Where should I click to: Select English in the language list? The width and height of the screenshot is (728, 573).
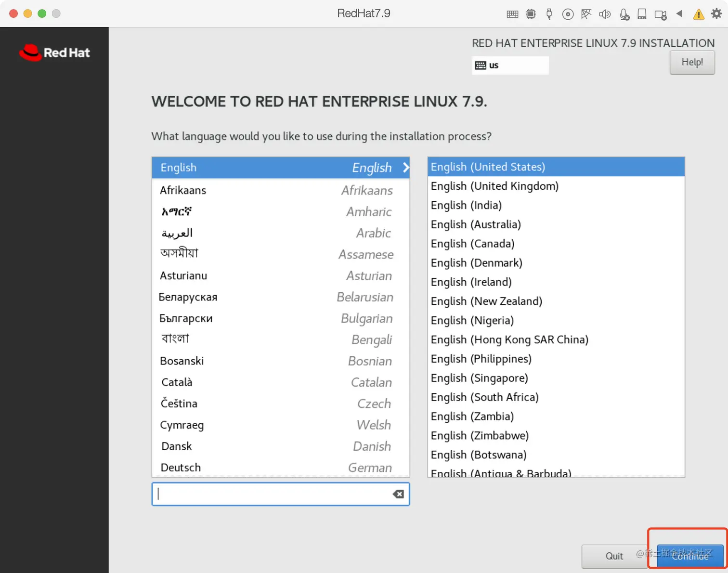(x=281, y=168)
